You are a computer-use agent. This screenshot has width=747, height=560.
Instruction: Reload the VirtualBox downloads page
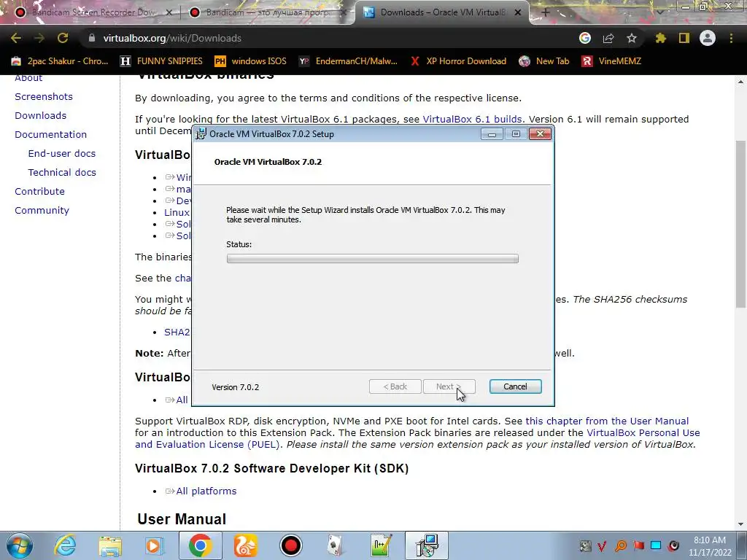[63, 38]
